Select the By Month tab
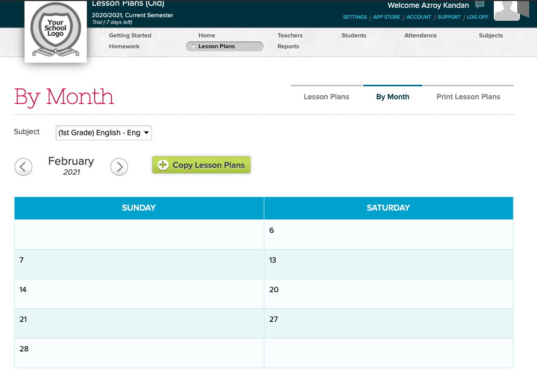 393,97
